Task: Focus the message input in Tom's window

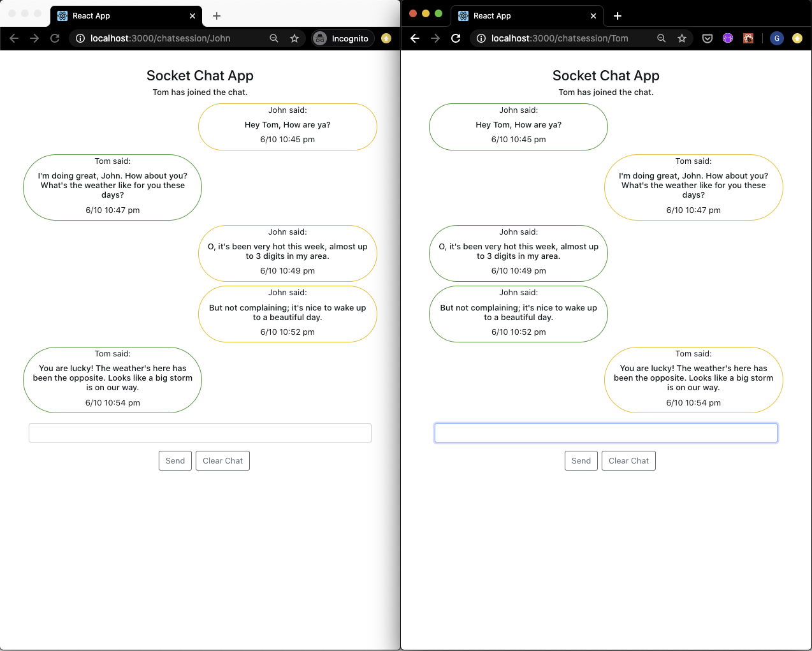Action: [606, 433]
